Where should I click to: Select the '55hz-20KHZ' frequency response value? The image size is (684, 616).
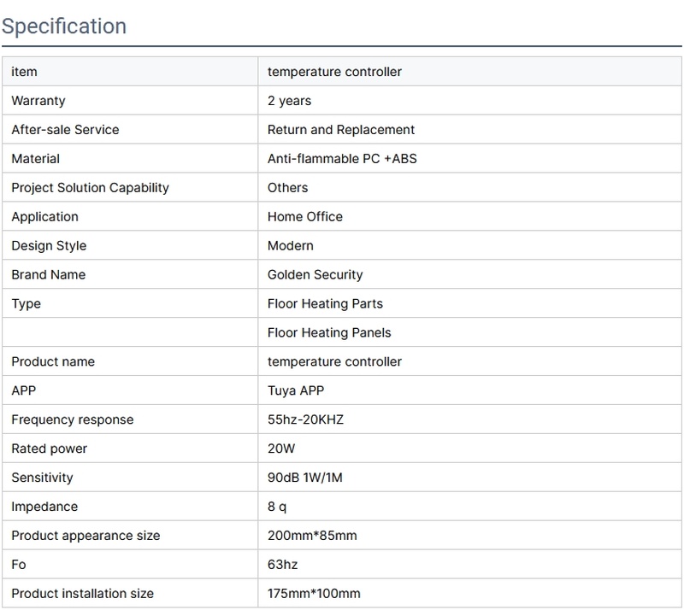point(306,420)
